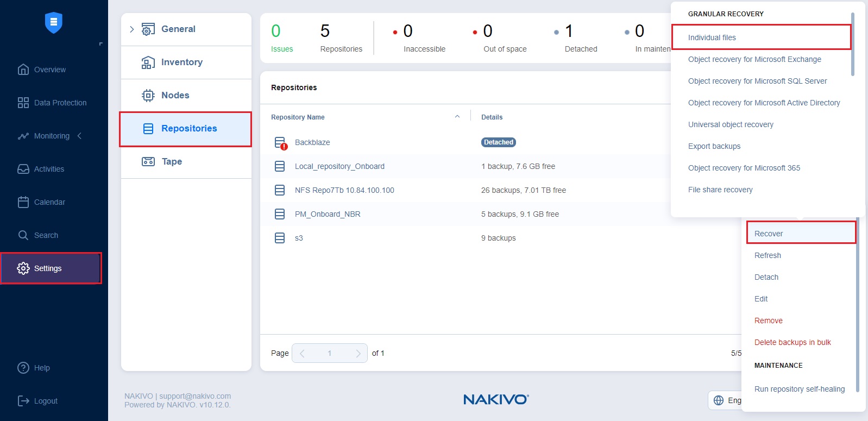Screen dimensions: 868x421
Task: Expand the General settings chevron
Action: click(x=131, y=29)
